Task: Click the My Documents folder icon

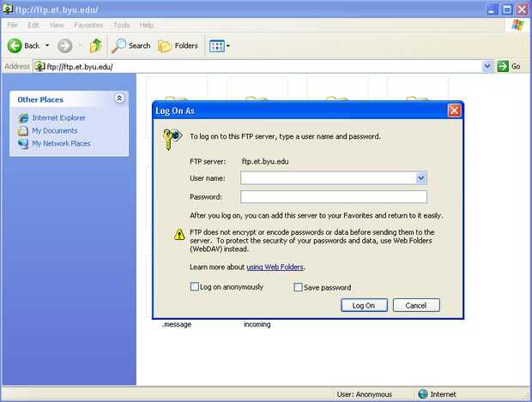Action: coord(22,131)
